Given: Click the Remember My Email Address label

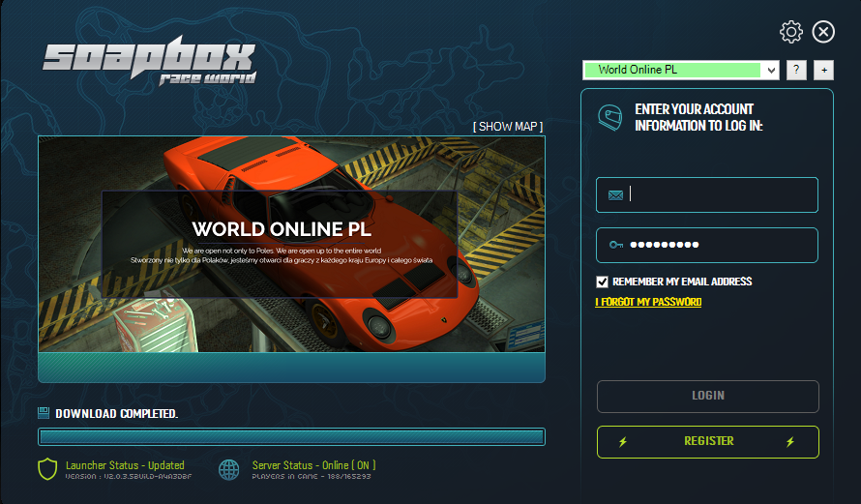Looking at the screenshot, I should point(682,282).
